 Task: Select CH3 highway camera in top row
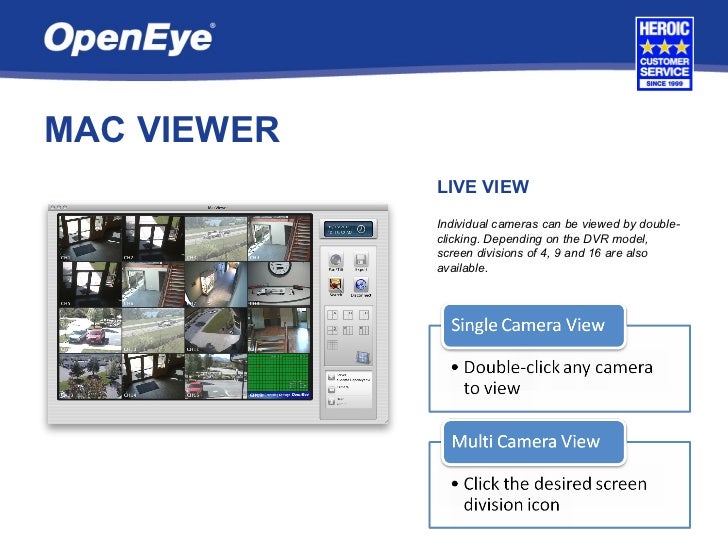tap(216, 238)
